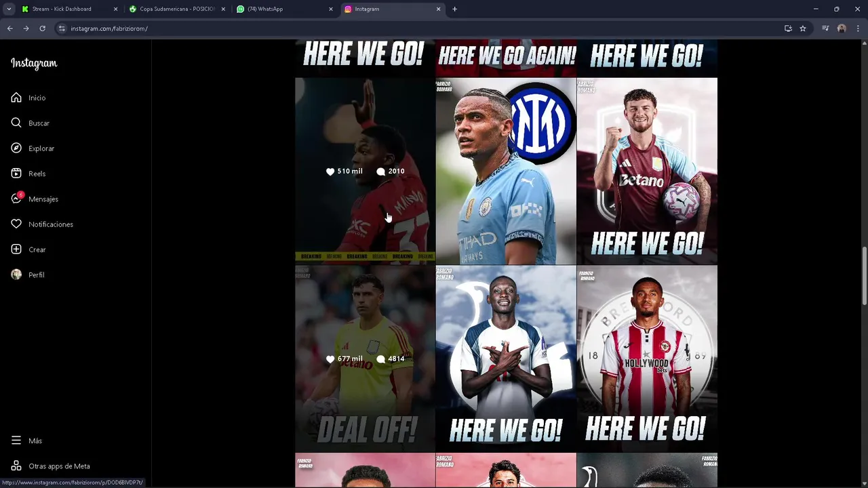Click the page vertical scrollbar thumb
Screen dimensions: 868x488
tap(865, 277)
